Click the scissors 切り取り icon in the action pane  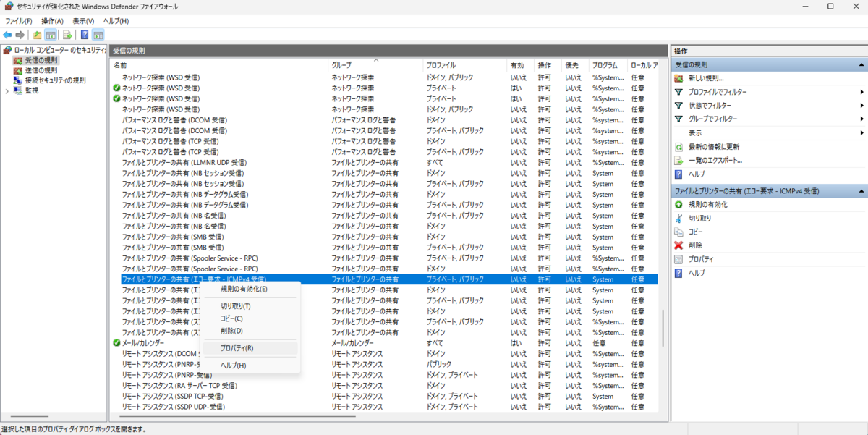(678, 219)
